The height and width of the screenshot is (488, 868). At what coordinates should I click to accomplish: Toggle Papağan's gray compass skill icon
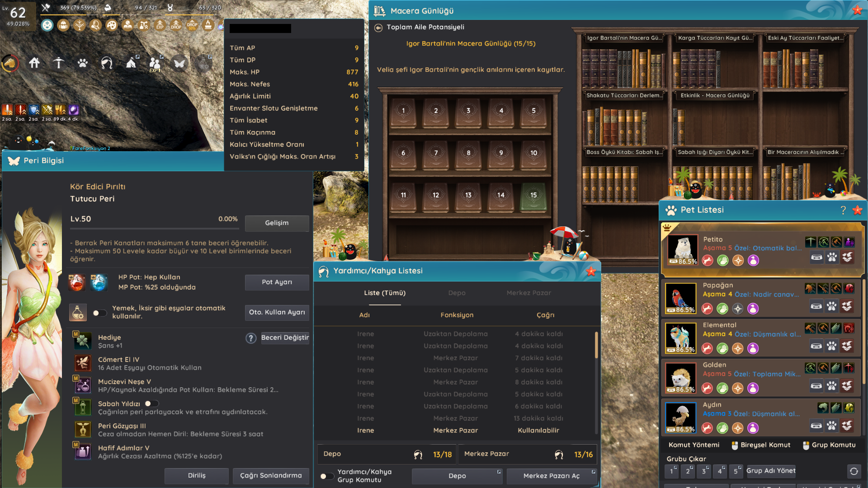pos(738,309)
